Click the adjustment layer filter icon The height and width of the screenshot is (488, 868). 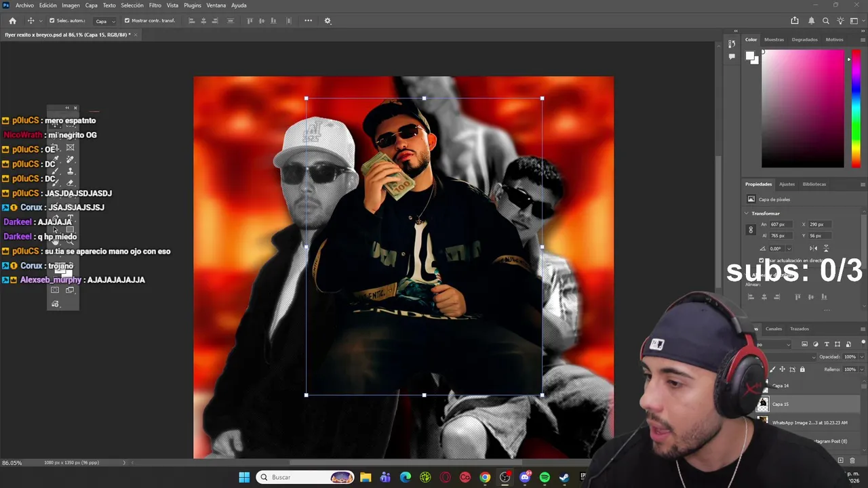[815, 344]
